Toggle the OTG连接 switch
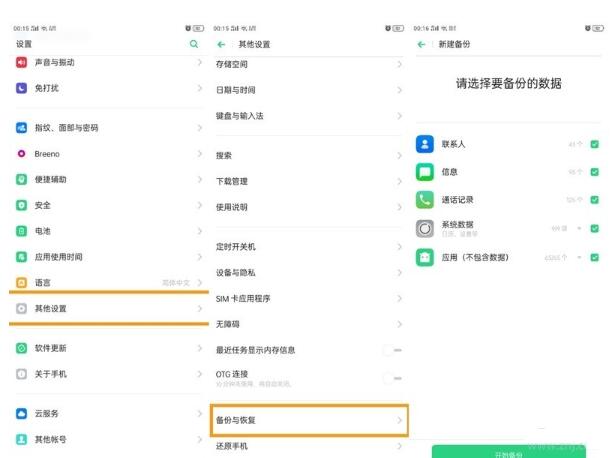This screenshot has width=613, height=458. tap(392, 378)
